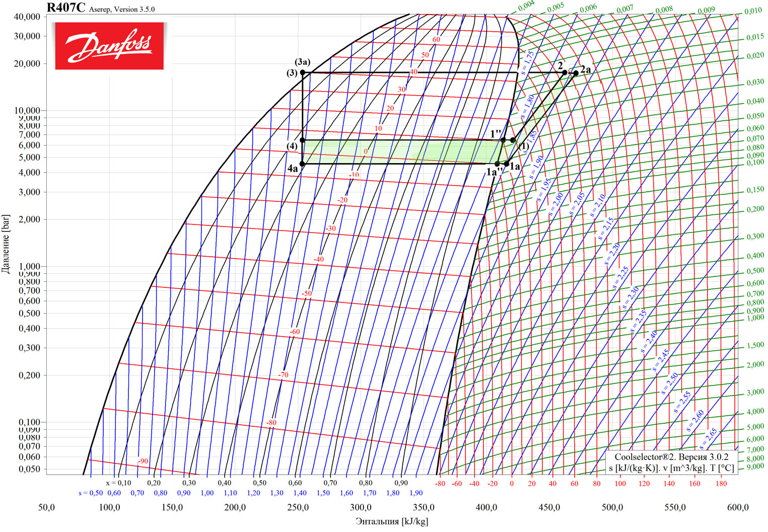Viewport: 768px width, 532px height.
Task: Click the enthalpy axis value '250,0'
Action: tap(298, 507)
